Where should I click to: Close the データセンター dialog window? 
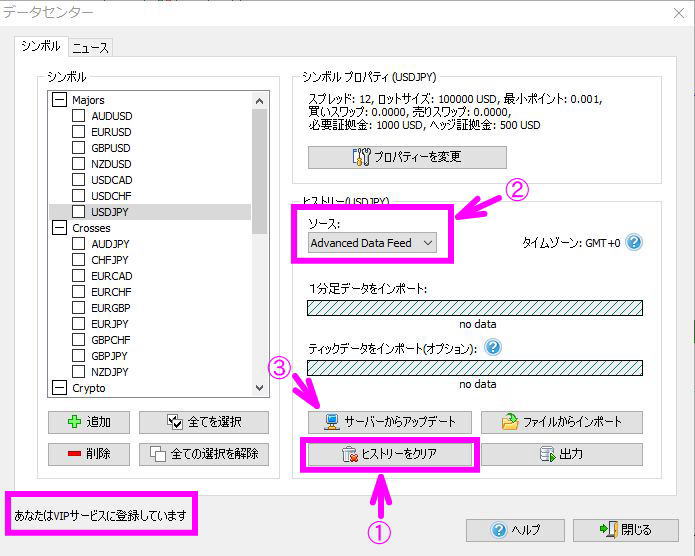click(x=679, y=13)
